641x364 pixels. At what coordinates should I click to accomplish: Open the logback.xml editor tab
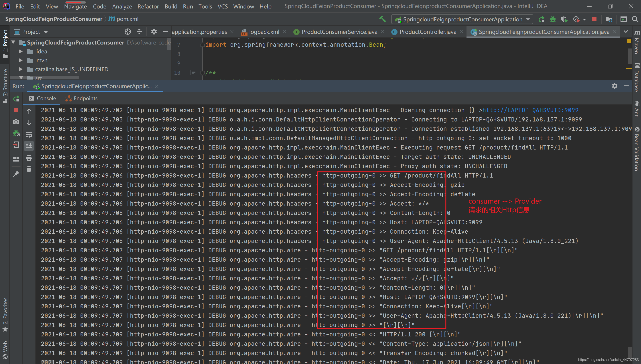pyautogui.click(x=260, y=32)
